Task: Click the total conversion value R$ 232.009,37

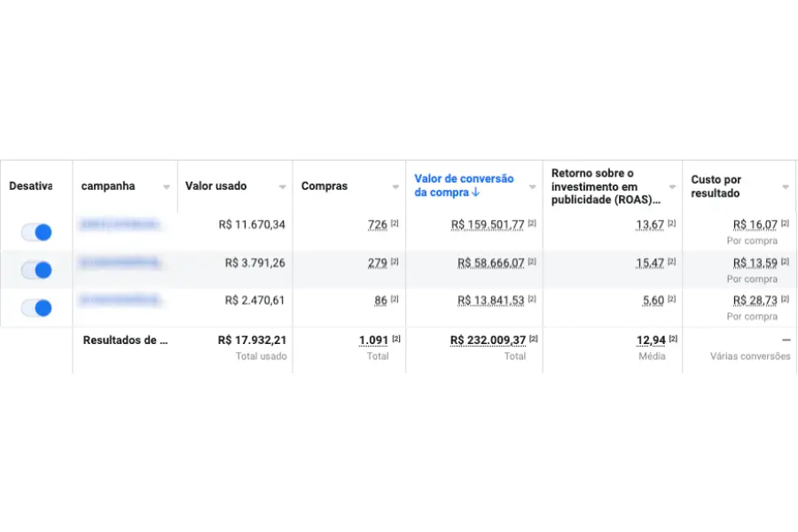Action: [x=487, y=340]
